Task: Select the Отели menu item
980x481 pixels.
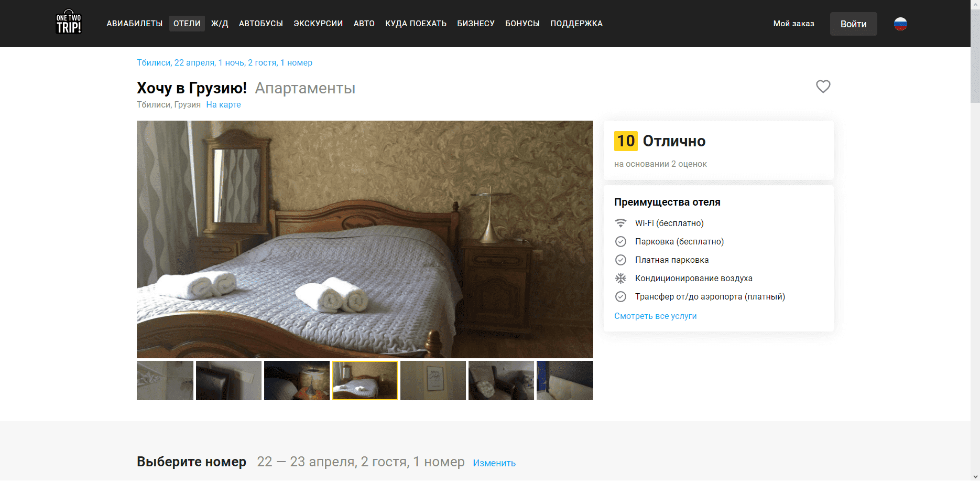Action: [x=187, y=24]
